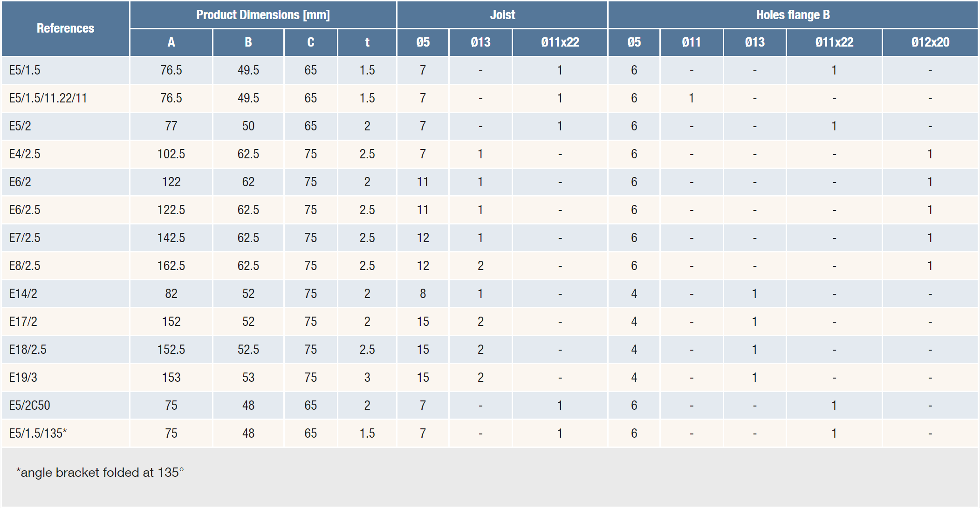Select the Product Dimensions [mm] header
The width and height of the screenshot is (980, 508).
pos(263,15)
